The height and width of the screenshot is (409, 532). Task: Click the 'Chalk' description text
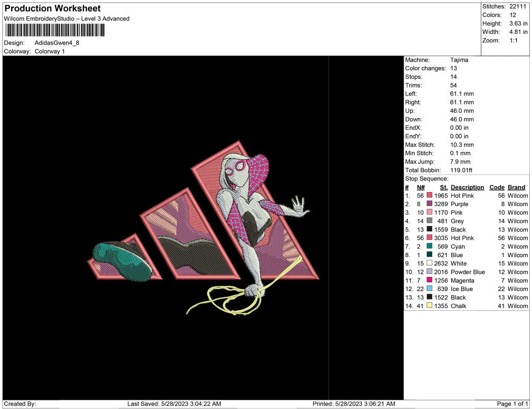(458, 306)
